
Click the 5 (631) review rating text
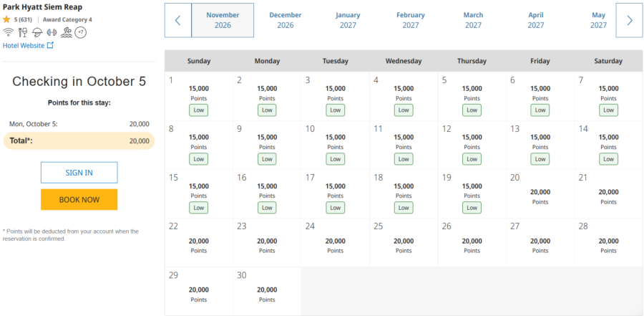[x=23, y=19]
